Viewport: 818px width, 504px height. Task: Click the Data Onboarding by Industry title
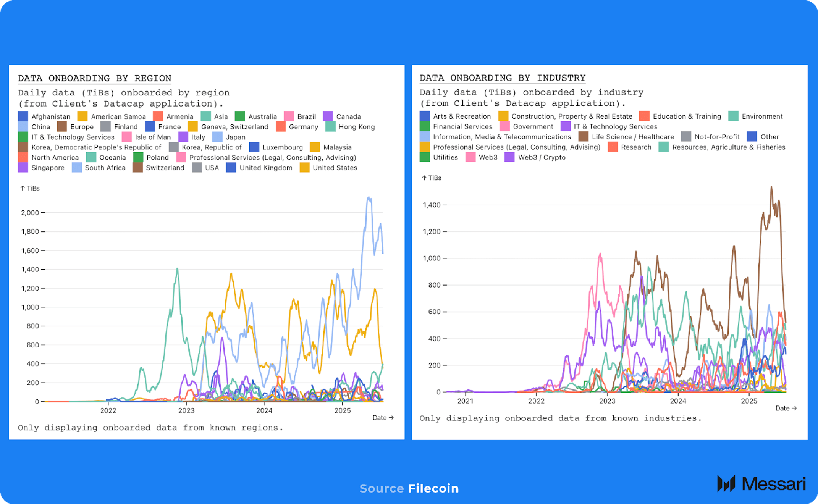(x=502, y=78)
